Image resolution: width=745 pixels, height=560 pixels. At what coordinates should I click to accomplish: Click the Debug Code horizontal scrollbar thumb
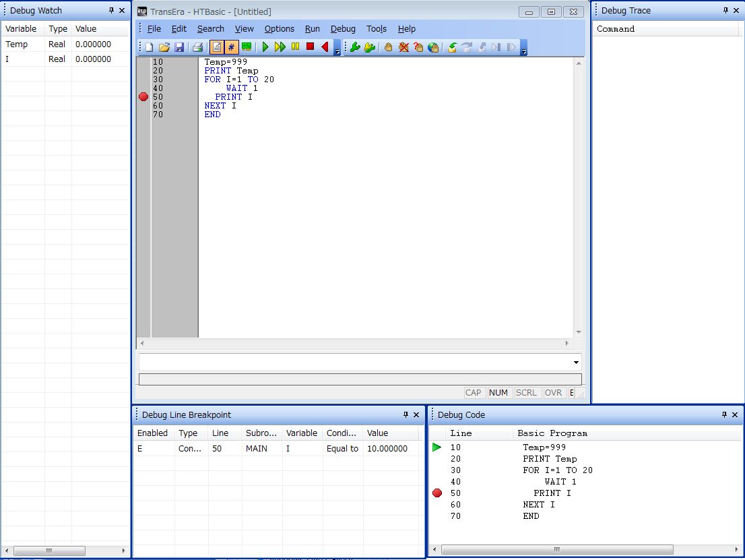point(557,549)
